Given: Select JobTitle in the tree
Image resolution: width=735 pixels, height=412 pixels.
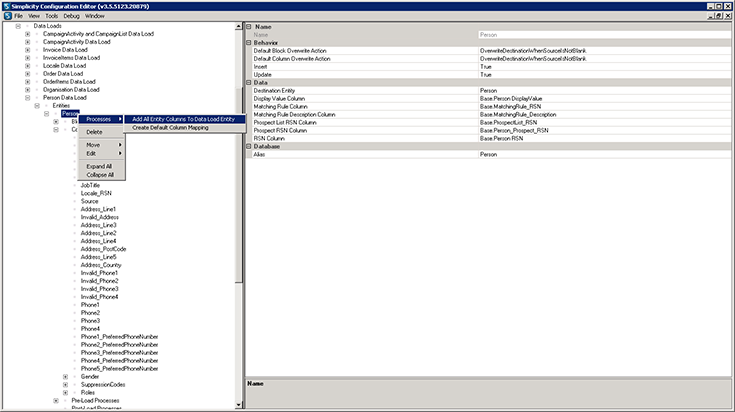Looking at the screenshot, I should click(x=90, y=186).
